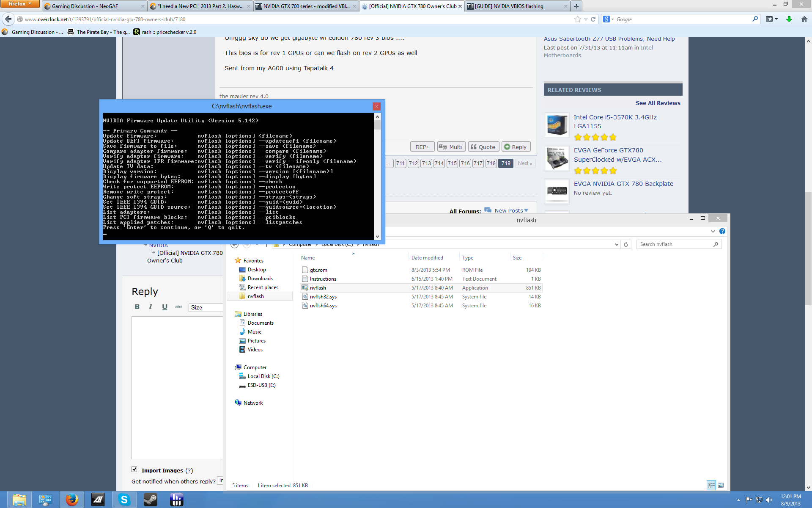Open address bar URL history dropdown
The image size is (812, 508).
[586, 19]
